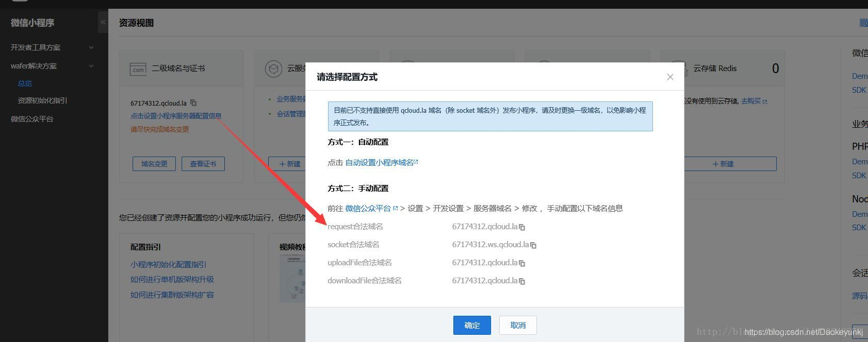This screenshot has height=342, width=868.
Task: Collapse the left sidebar with the arrow
Action: click(103, 22)
